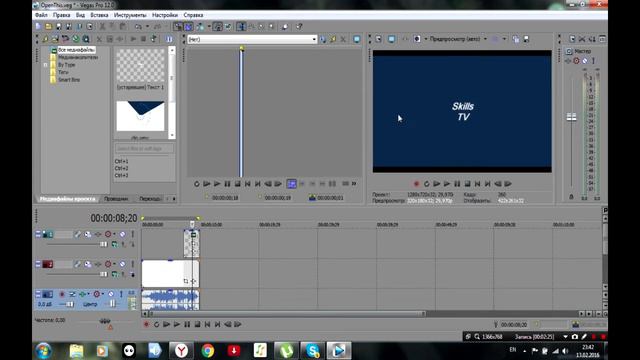640x360 pixels.
Task: Toggle Mute on the Master bus
Action: [x=585, y=61]
